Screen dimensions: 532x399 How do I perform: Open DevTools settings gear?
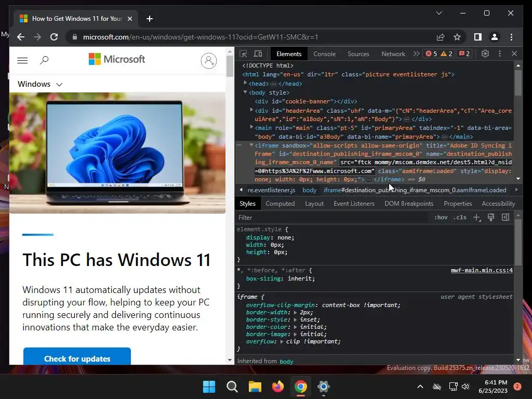[x=485, y=54]
